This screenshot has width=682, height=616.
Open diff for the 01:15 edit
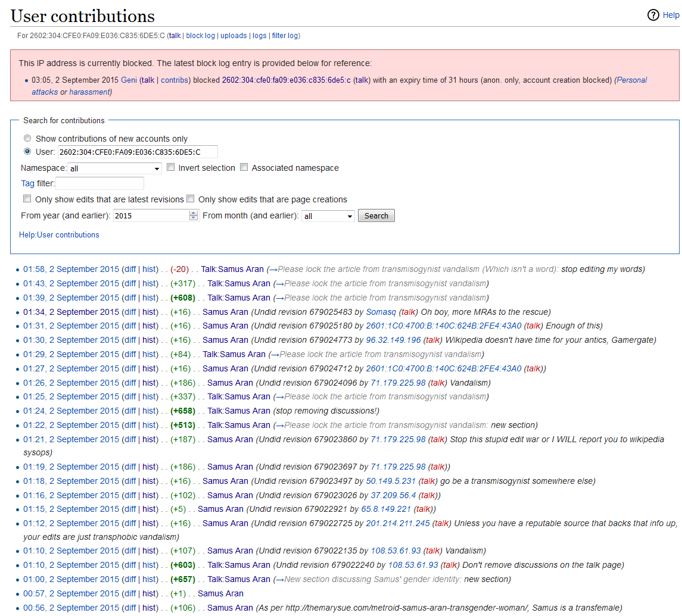point(130,509)
